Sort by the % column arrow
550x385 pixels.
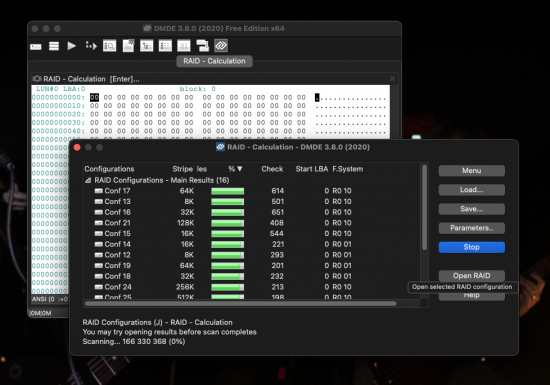(240, 169)
